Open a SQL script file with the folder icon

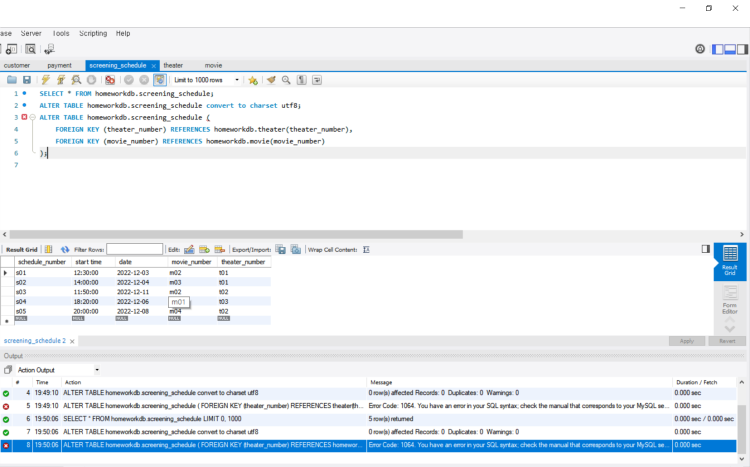pyautogui.click(x=12, y=80)
